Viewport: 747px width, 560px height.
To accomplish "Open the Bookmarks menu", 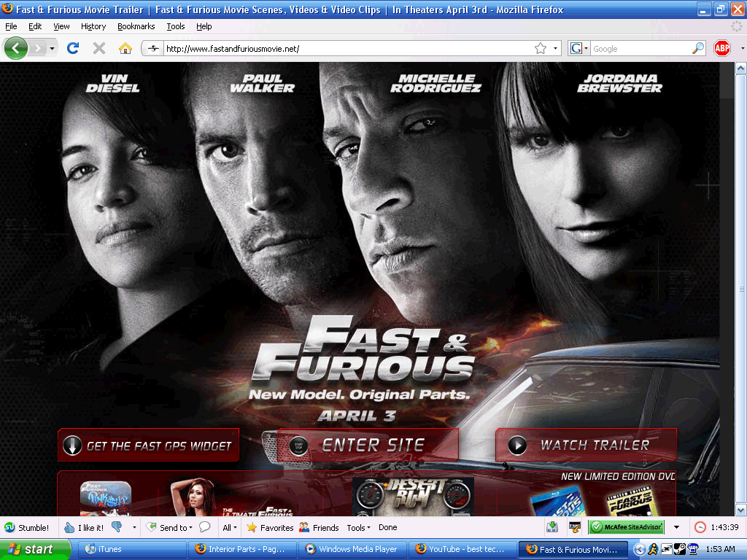I will point(136,26).
